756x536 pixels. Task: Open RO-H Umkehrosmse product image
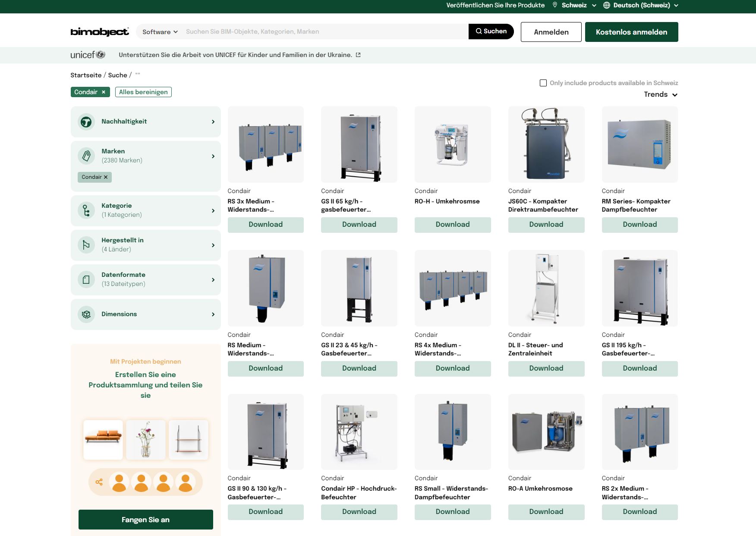453,144
